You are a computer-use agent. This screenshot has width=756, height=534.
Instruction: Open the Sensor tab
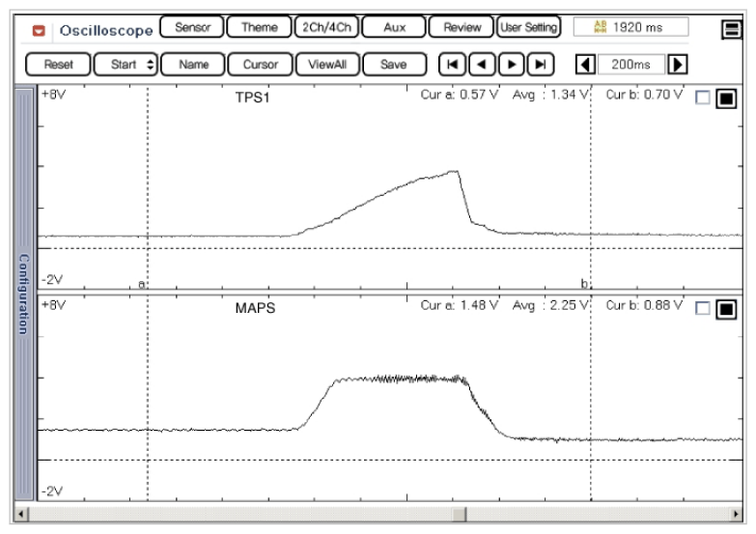pyautogui.click(x=191, y=28)
